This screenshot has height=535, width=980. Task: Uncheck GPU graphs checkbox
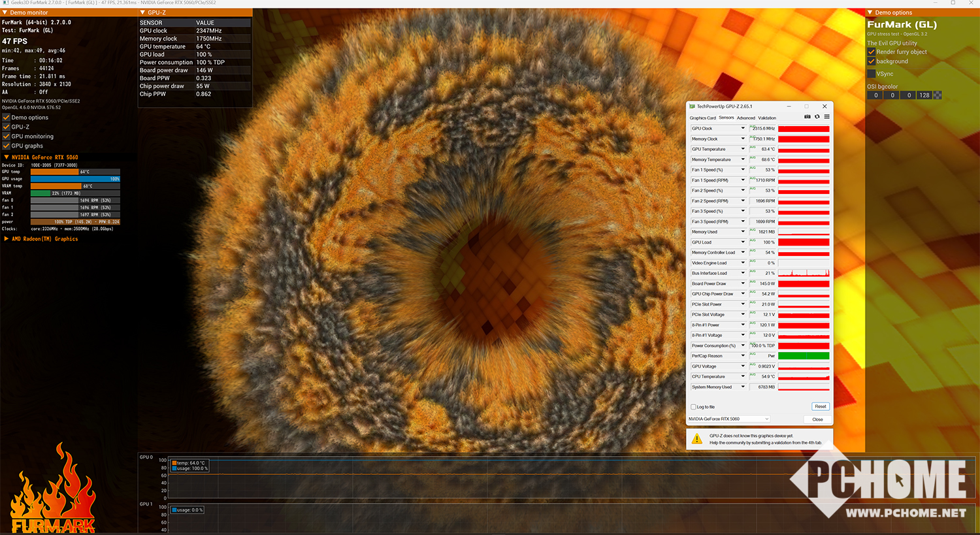(6, 146)
